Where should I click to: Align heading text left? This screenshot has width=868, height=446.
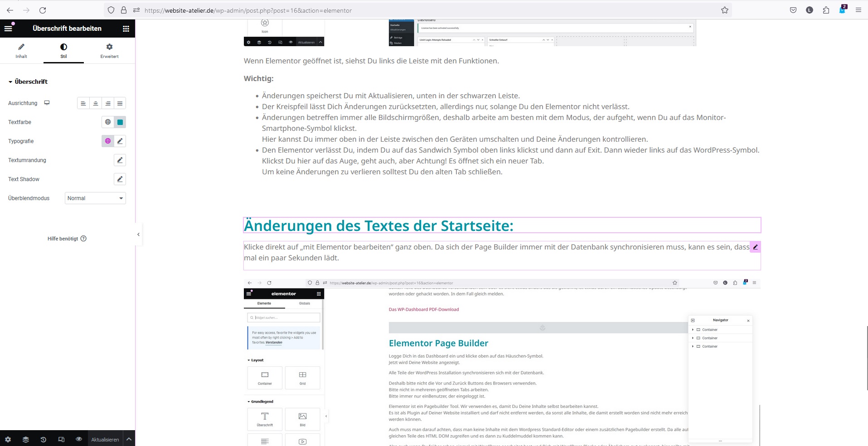click(83, 103)
